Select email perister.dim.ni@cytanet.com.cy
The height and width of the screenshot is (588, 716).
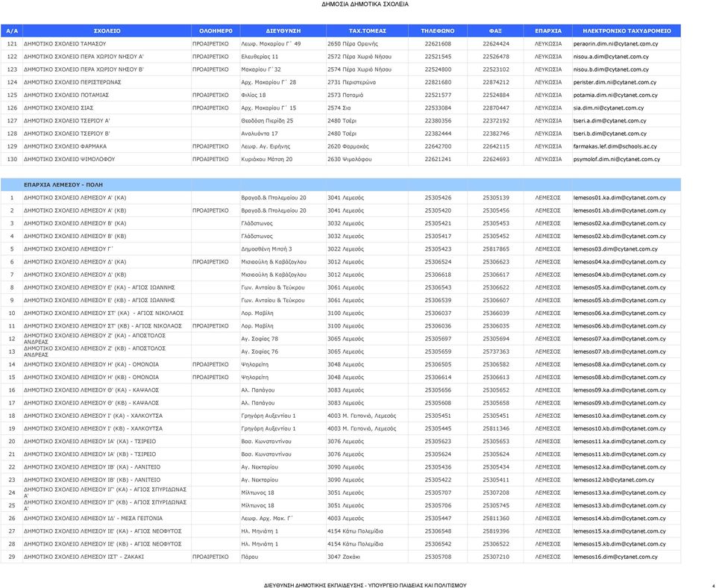tap(615, 82)
